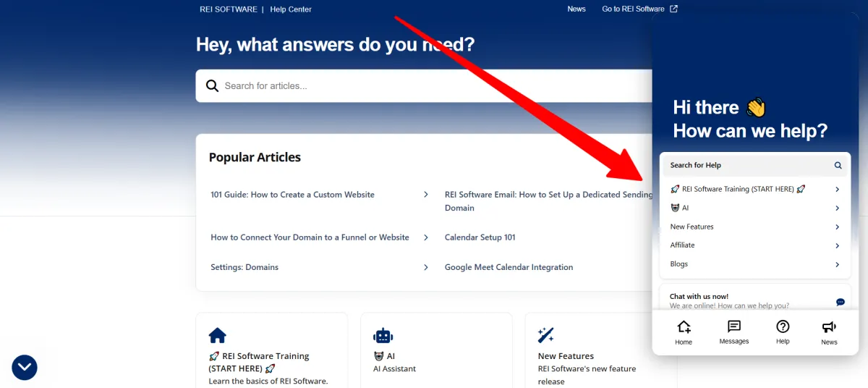Expand the New Features row chevron in the widget

837,227
